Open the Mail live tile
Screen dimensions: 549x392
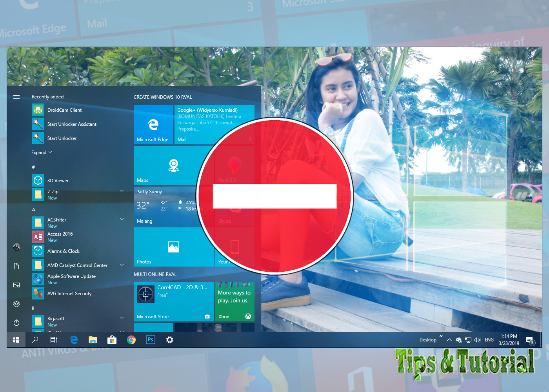coord(215,125)
